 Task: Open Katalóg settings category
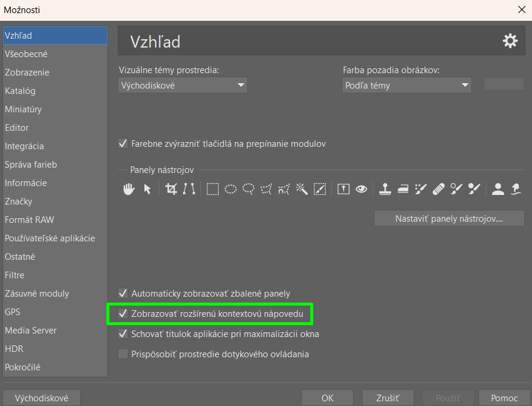click(x=55, y=90)
